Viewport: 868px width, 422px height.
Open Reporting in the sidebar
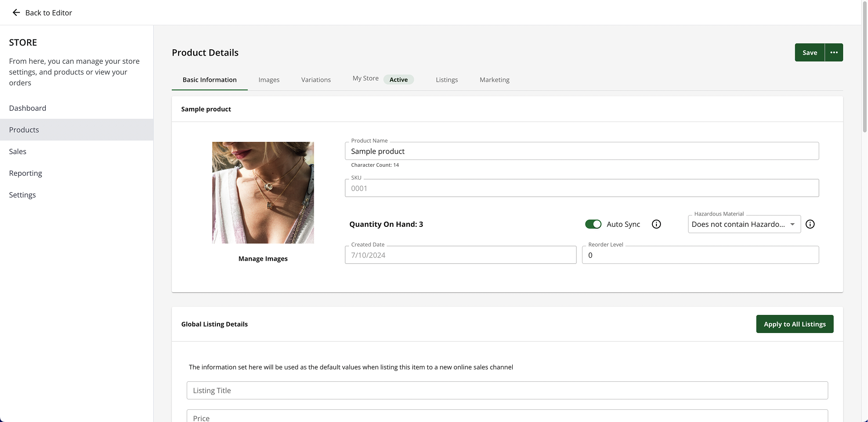[77, 173]
